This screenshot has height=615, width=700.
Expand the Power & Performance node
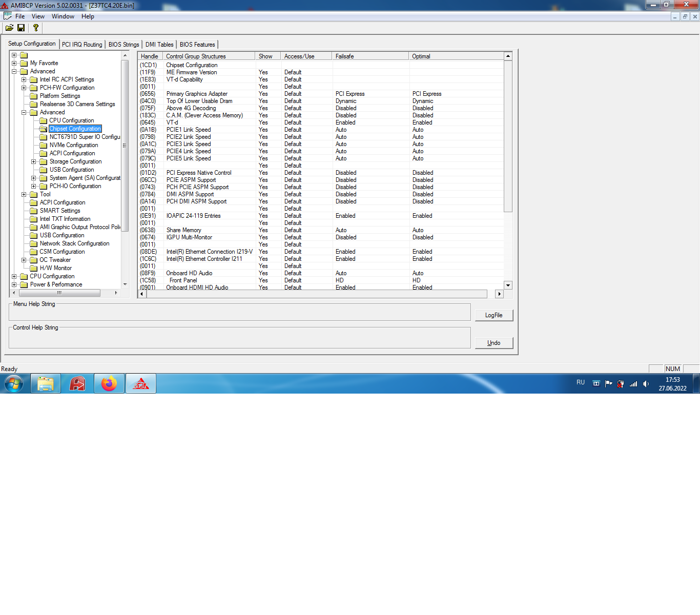(14, 284)
